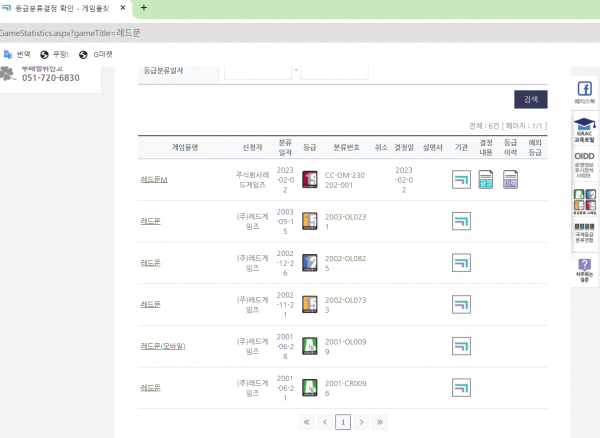
Task: Open the 레드문M game title link
Action: tap(154, 180)
